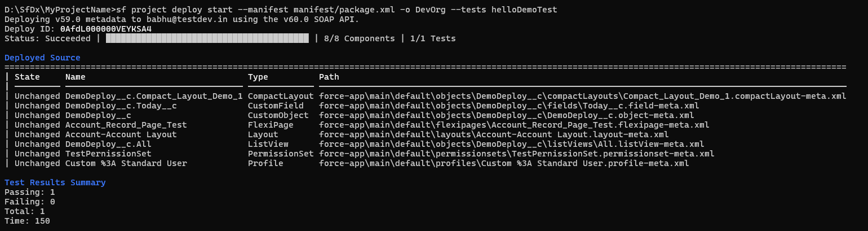The height and width of the screenshot is (231, 868).
Task: Click the DemoDeploy__c.Today__c component name
Action: point(121,106)
